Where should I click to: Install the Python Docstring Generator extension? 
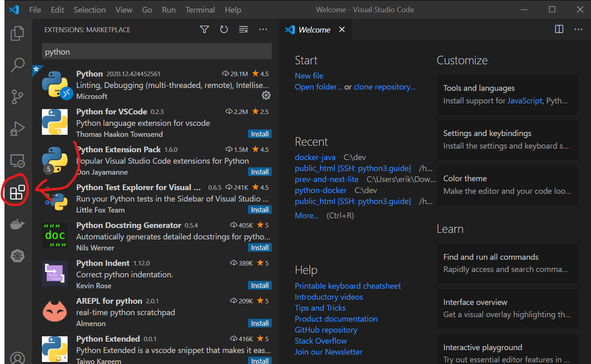click(259, 247)
